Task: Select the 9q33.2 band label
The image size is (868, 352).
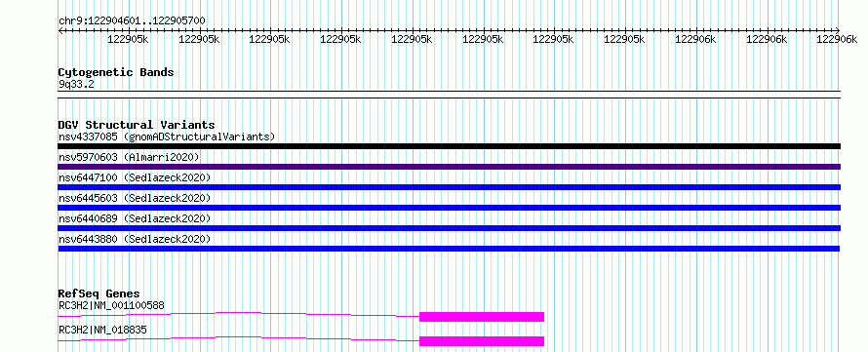Action: [76, 85]
